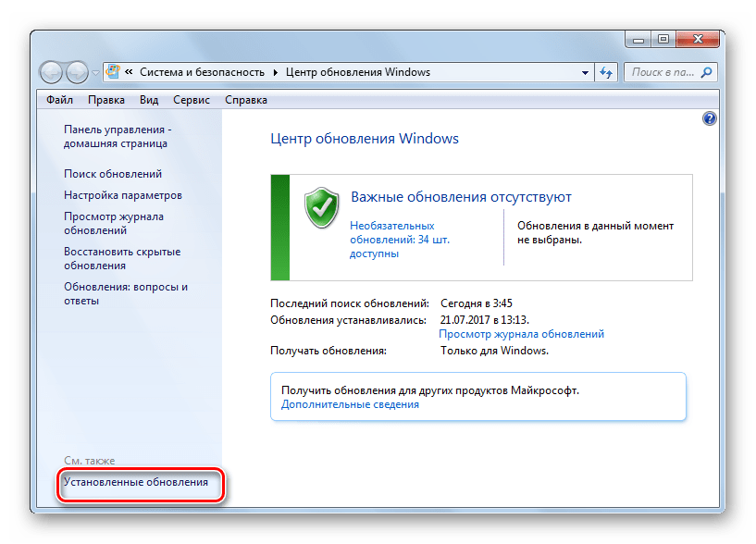Open the help question mark icon
Image resolution: width=756 pixels, height=544 pixels.
pyautogui.click(x=709, y=118)
